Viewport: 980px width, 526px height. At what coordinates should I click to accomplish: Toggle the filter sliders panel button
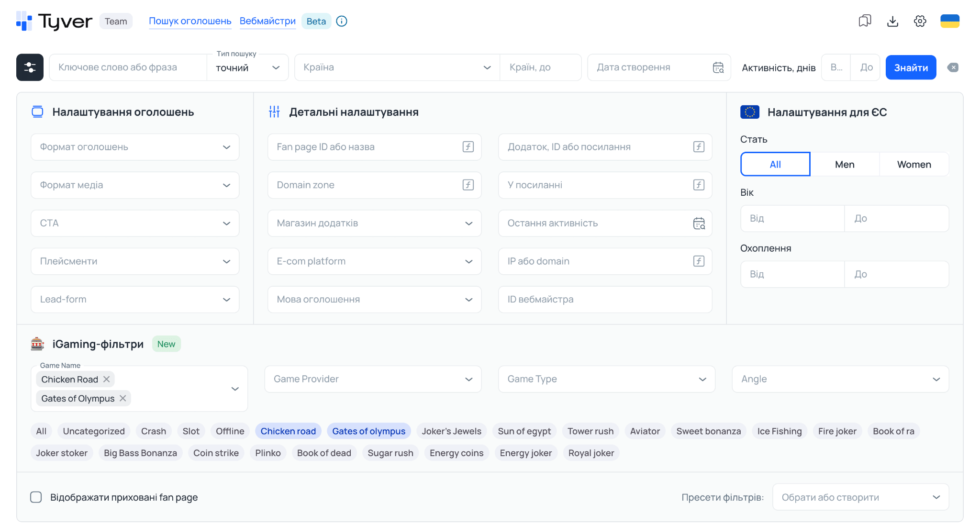(30, 67)
